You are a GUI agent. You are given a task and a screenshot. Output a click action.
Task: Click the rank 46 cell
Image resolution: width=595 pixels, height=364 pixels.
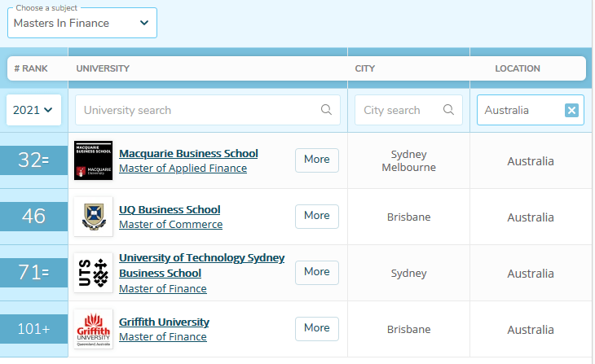coord(33,217)
